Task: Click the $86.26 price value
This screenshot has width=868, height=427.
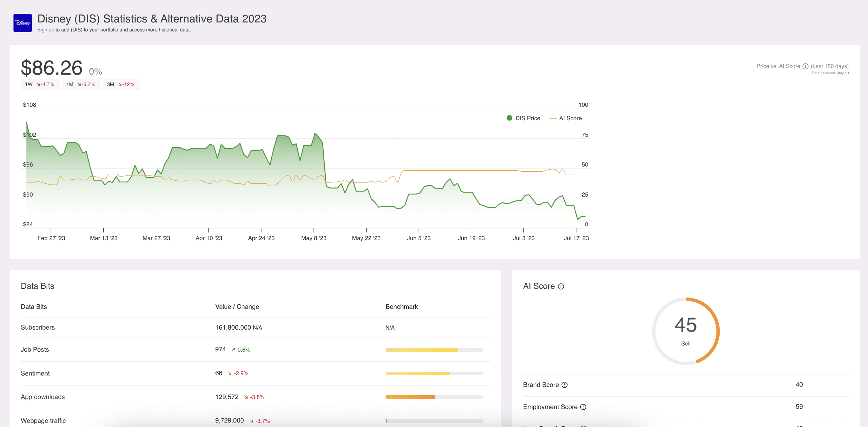Action: coord(52,68)
